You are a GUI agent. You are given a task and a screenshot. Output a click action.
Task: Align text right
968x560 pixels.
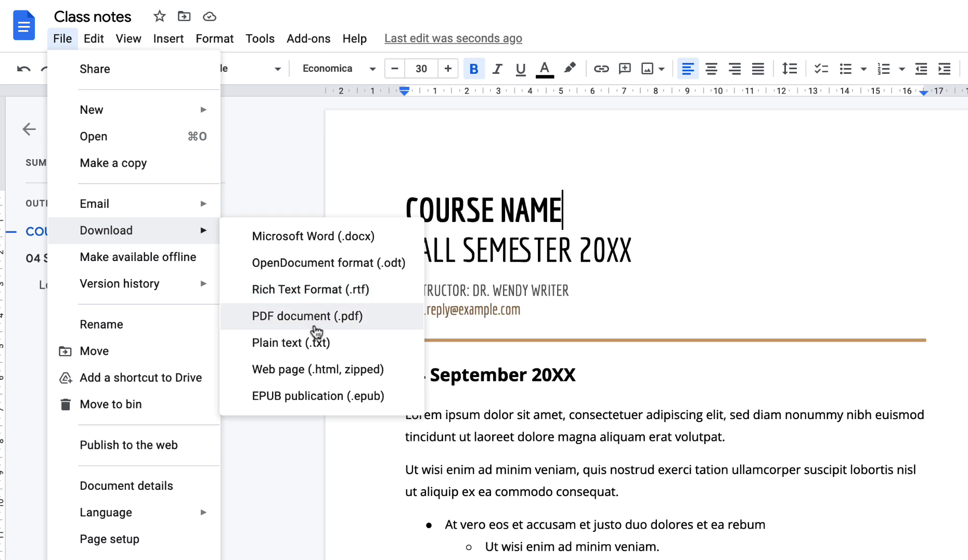734,69
